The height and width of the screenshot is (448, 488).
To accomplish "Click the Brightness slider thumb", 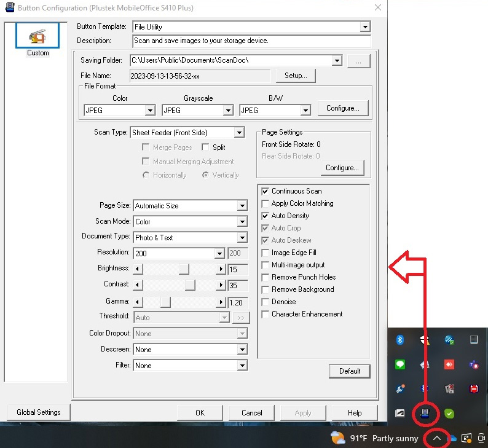I will [183, 269].
